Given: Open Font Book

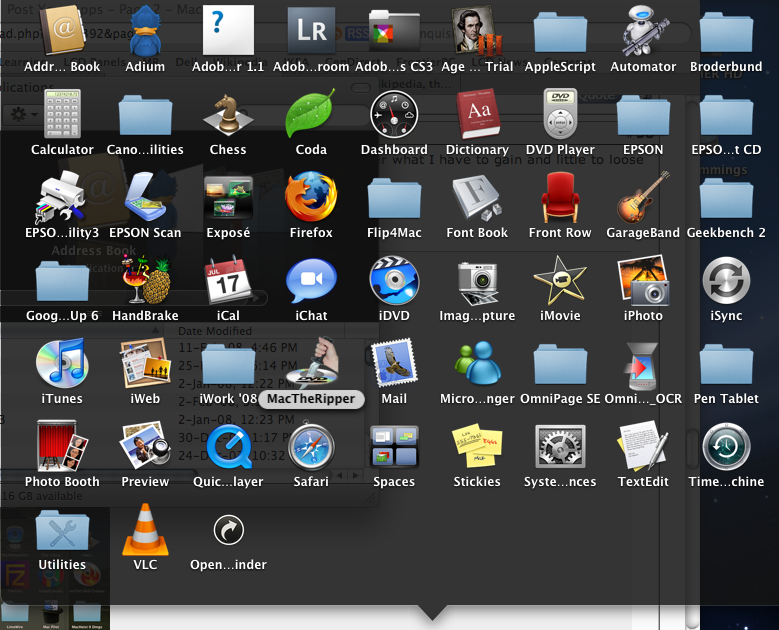Looking at the screenshot, I should [477, 197].
